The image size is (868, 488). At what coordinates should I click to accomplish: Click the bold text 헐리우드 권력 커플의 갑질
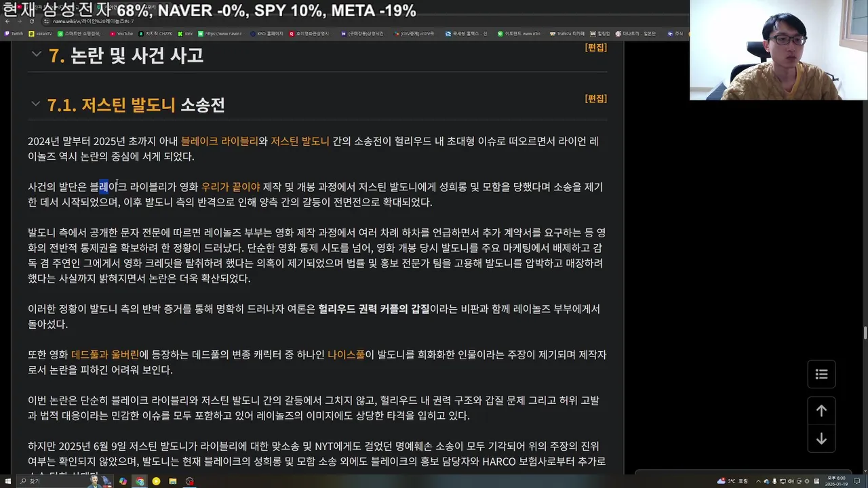coord(374,308)
